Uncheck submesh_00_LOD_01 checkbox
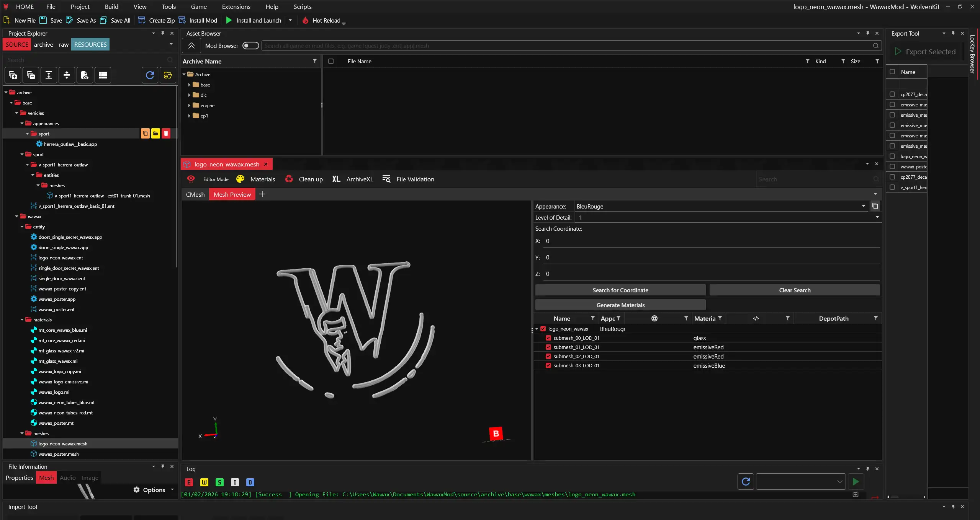 (x=548, y=338)
